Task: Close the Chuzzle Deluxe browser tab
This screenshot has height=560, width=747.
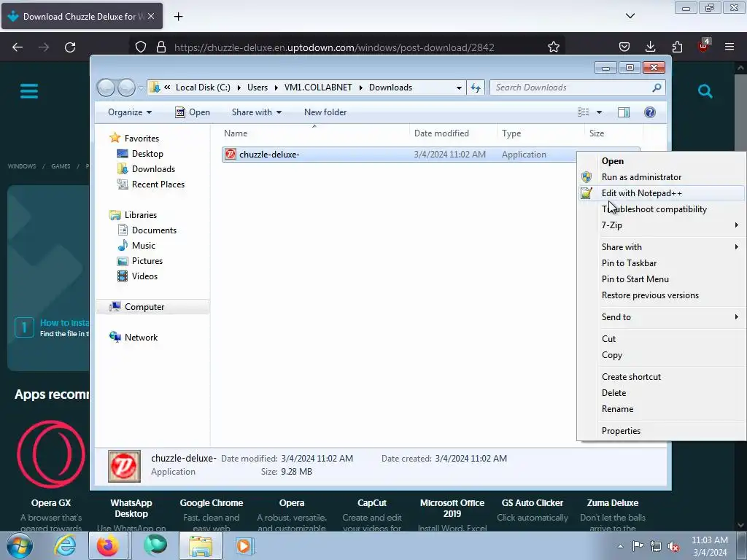Action: click(151, 16)
